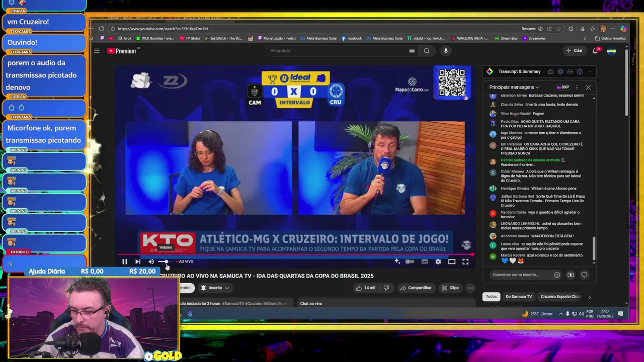Open YouTube notifications bell
Image resolution: width=644 pixels, height=362 pixels.
click(x=595, y=50)
